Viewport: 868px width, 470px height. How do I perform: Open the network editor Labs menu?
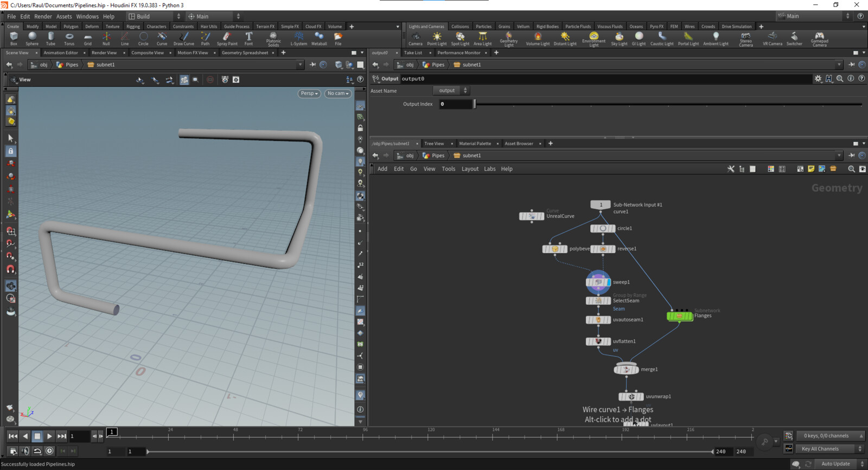tap(490, 169)
